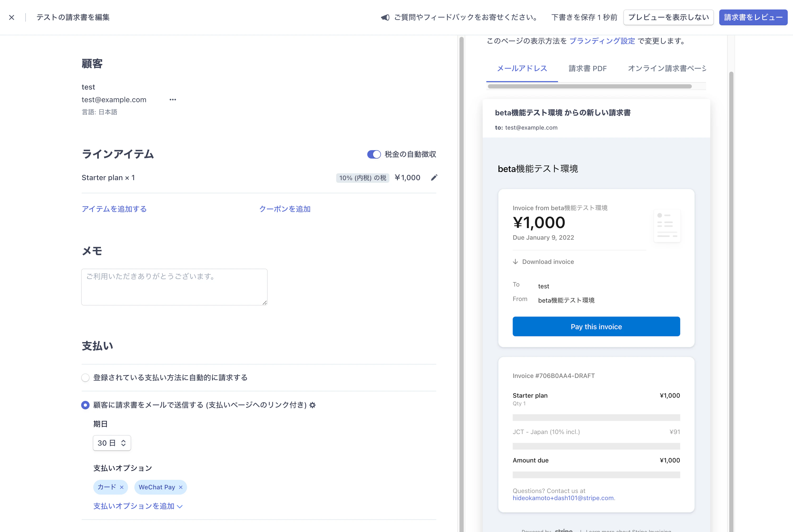Click the large ¥1,000 total in the preview card

[x=539, y=223]
